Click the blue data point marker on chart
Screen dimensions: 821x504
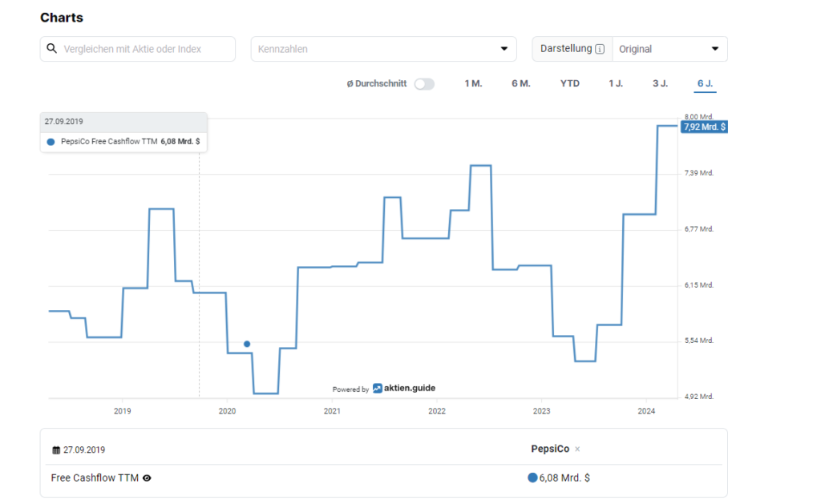tap(247, 344)
